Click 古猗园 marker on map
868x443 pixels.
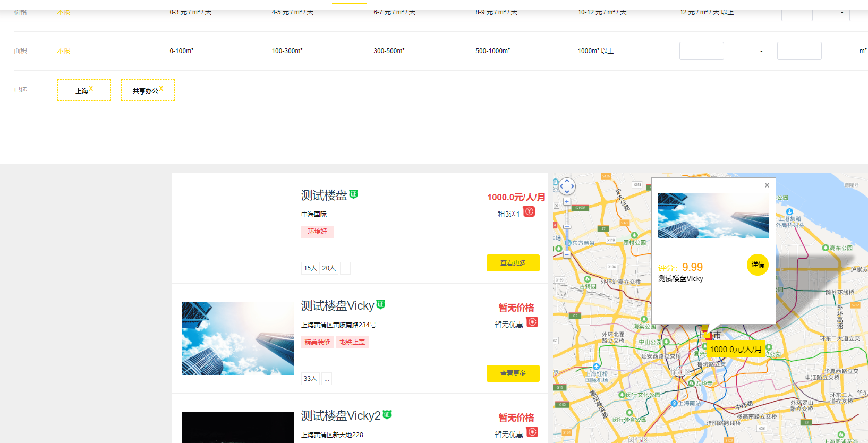click(x=588, y=279)
